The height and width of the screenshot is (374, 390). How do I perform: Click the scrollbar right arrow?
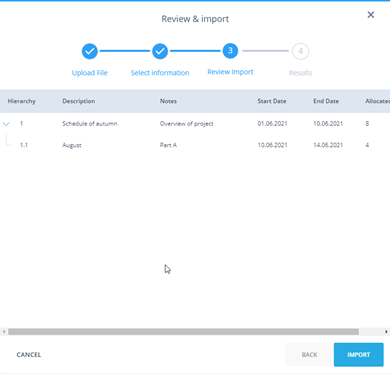[386, 332]
